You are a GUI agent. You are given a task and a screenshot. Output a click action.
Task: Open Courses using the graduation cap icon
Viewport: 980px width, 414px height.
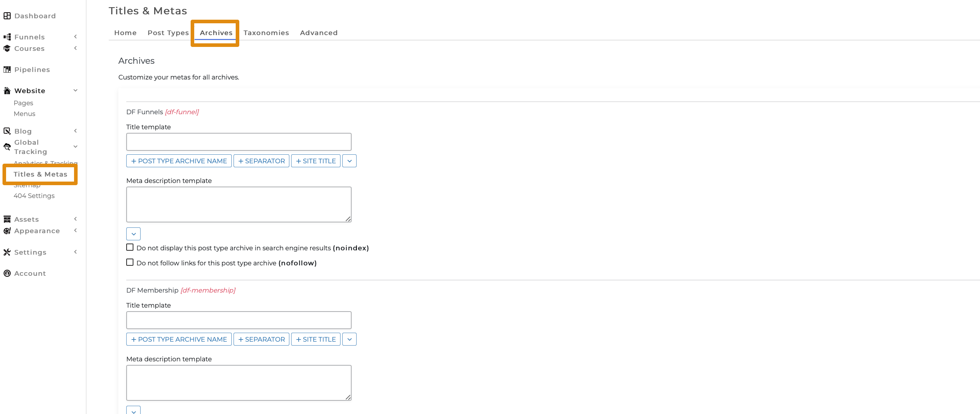[6, 48]
